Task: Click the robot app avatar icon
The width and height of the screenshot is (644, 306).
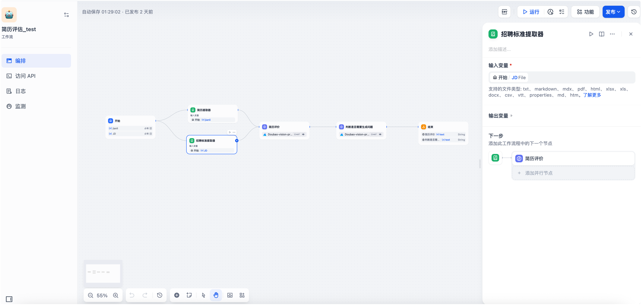Action: tap(9, 15)
